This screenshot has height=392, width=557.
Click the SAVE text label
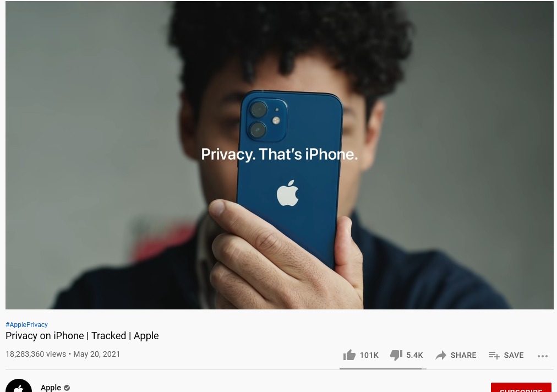(x=514, y=355)
